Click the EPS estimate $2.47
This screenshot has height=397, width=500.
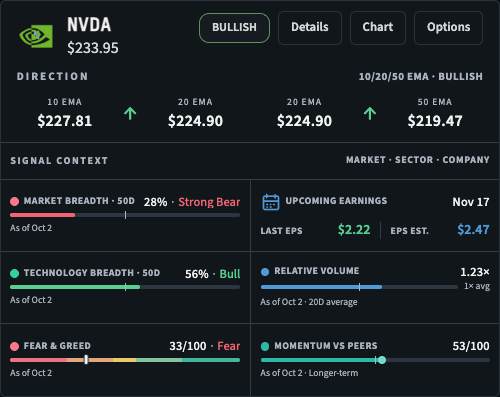coord(473,230)
